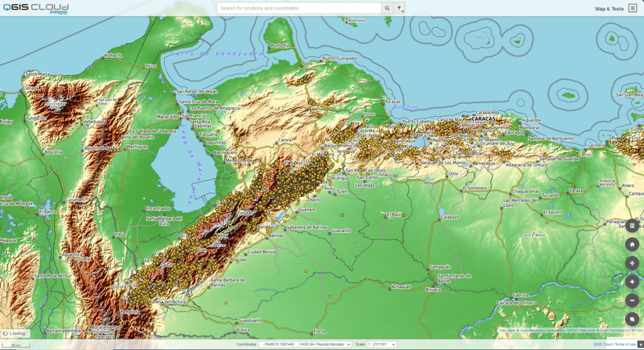Click the search magnifier button
Image resolution: width=644 pixels, height=350 pixels.
click(x=388, y=8)
